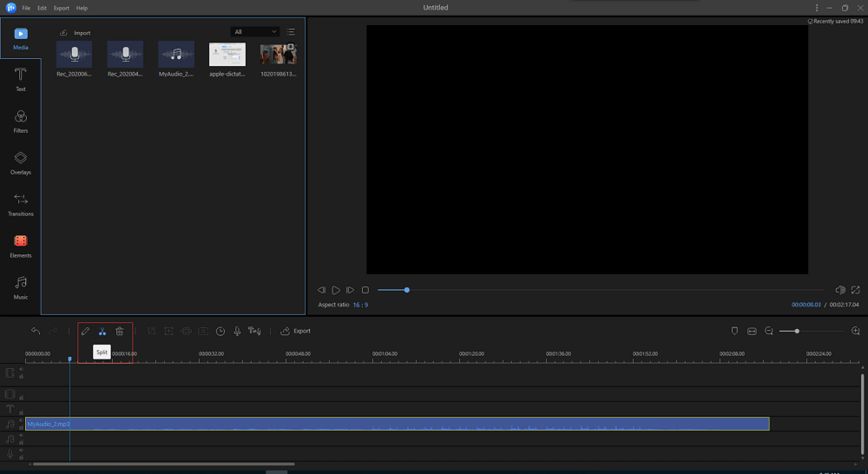Select the Crop tool in timeline toolbar
Screen dimensions: 868x474
pos(151,331)
